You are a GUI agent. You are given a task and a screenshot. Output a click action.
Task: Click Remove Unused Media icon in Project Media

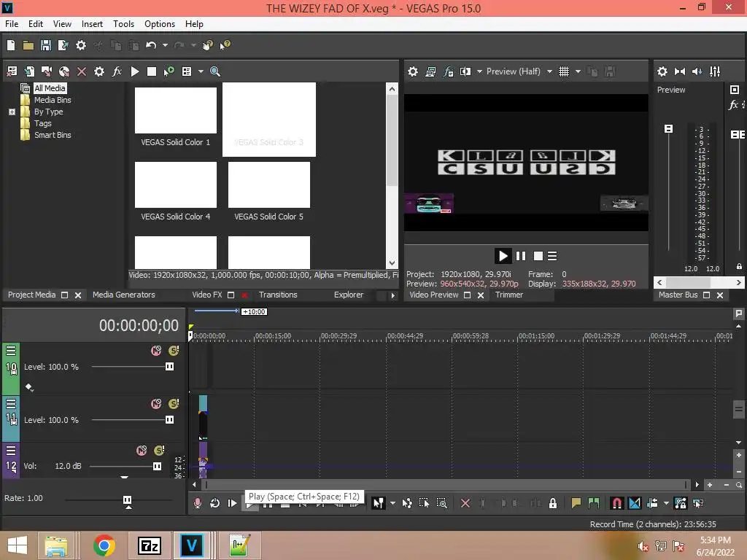pos(12,71)
